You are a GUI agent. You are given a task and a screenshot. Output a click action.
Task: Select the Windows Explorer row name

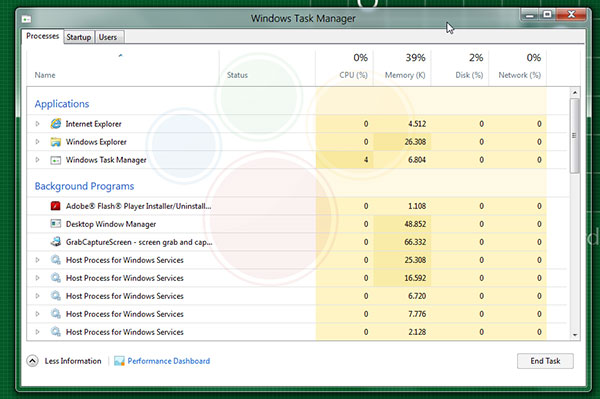pyautogui.click(x=96, y=142)
